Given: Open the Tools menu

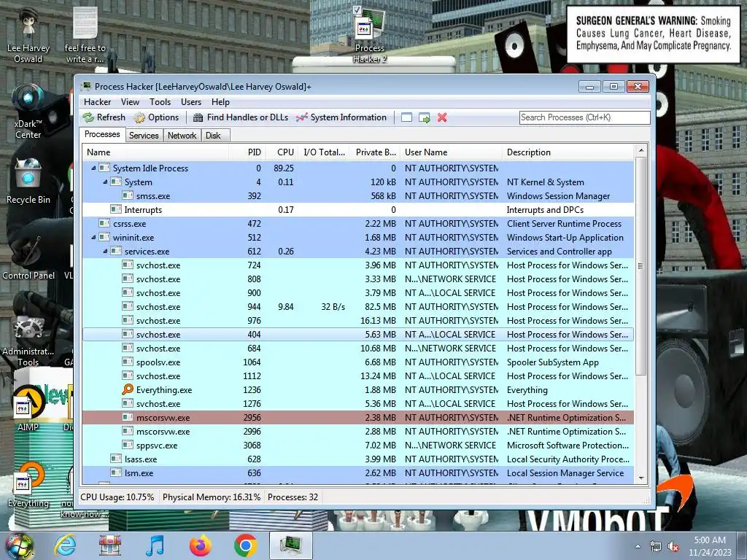Looking at the screenshot, I should [x=160, y=102].
